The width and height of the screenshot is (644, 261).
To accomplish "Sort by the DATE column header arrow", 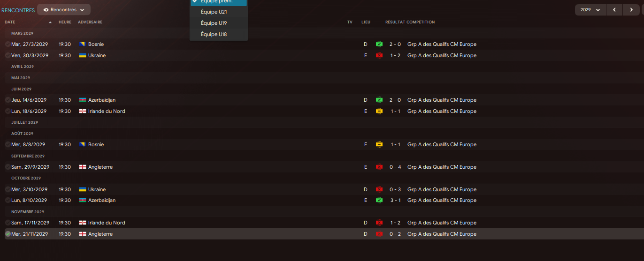I will (x=50, y=22).
